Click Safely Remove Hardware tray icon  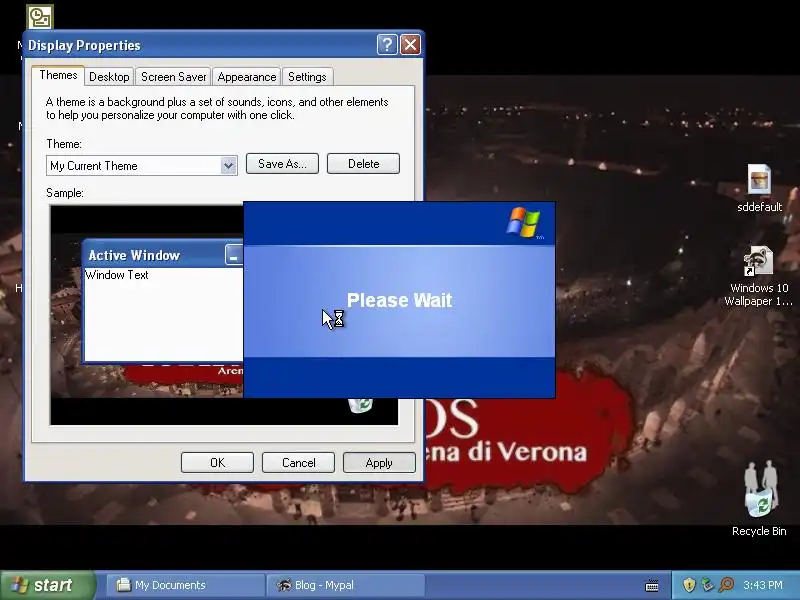click(x=707, y=585)
